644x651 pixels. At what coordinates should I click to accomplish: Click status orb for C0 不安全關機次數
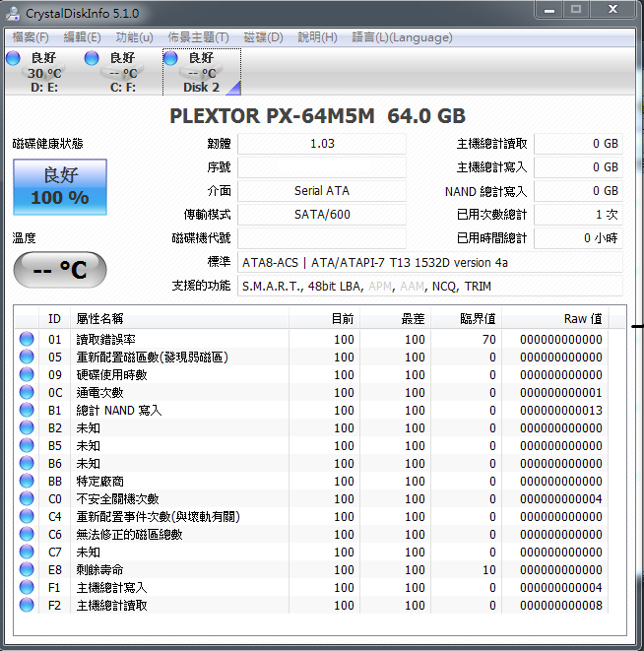point(27,498)
